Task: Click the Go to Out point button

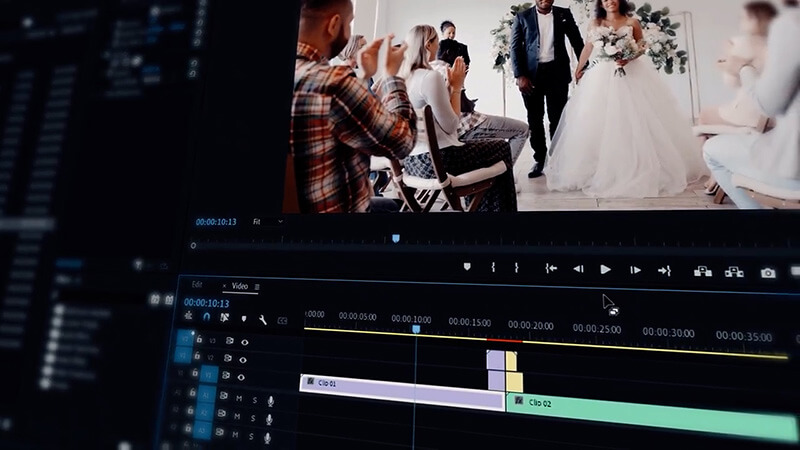Action: 664,271
